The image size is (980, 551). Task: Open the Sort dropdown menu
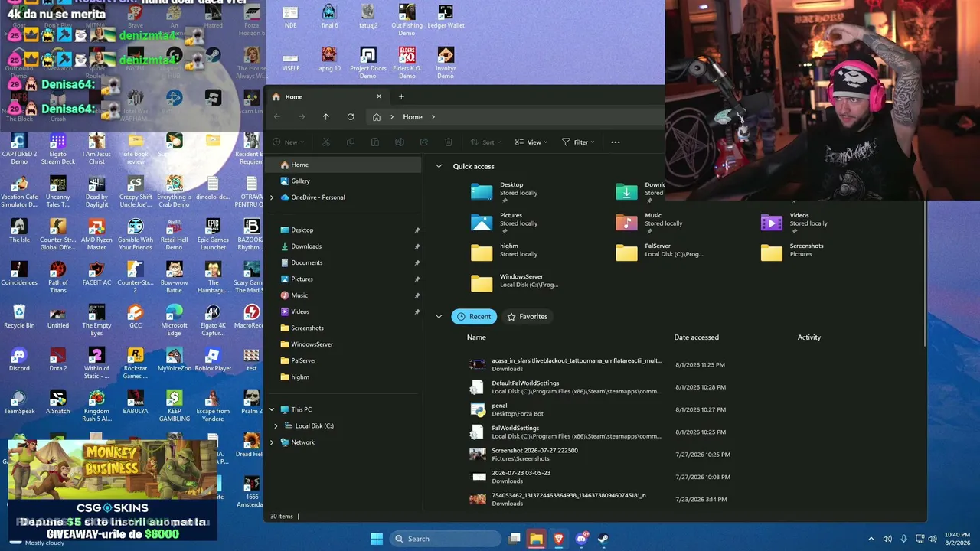click(485, 142)
